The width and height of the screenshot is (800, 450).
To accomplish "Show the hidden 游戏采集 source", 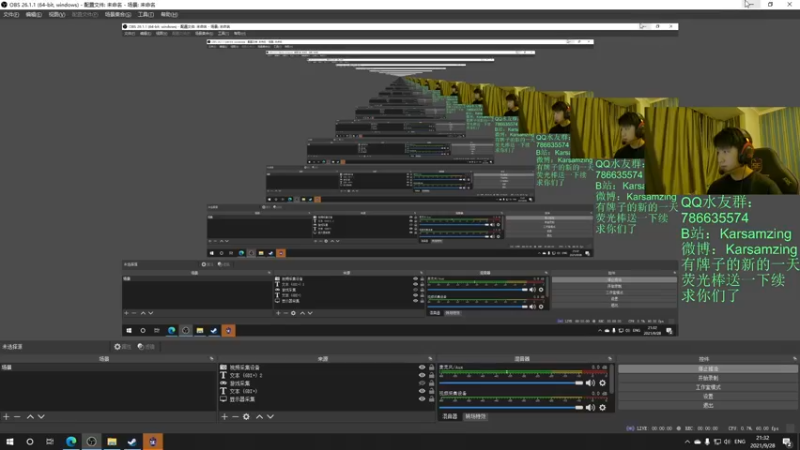I will tap(422, 383).
